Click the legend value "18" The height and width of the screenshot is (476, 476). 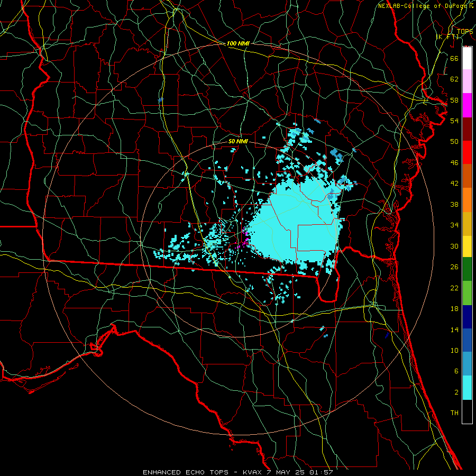pyautogui.click(x=454, y=309)
